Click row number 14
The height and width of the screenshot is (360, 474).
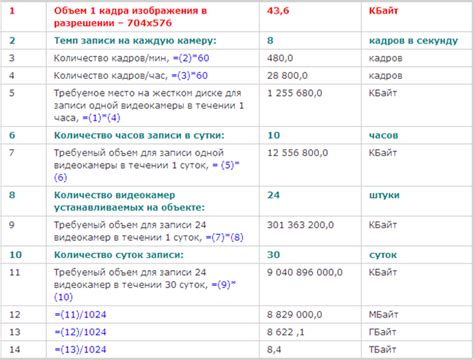pos(15,349)
